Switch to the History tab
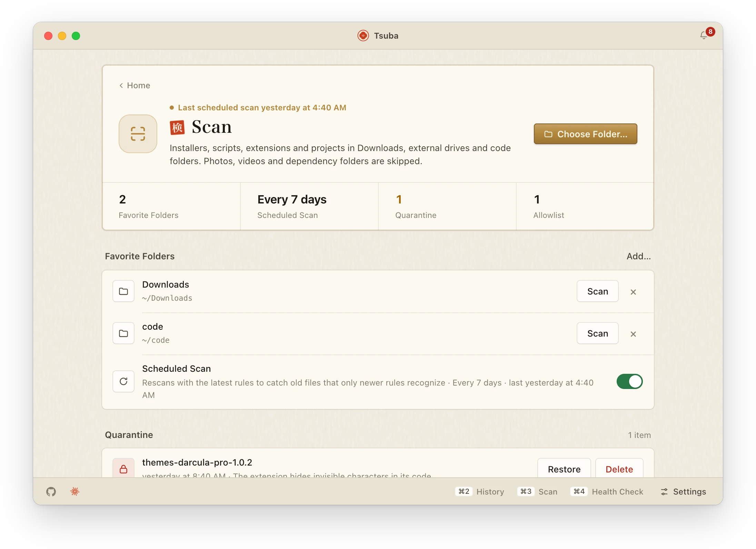Screen dimensions: 756x549 (481, 492)
